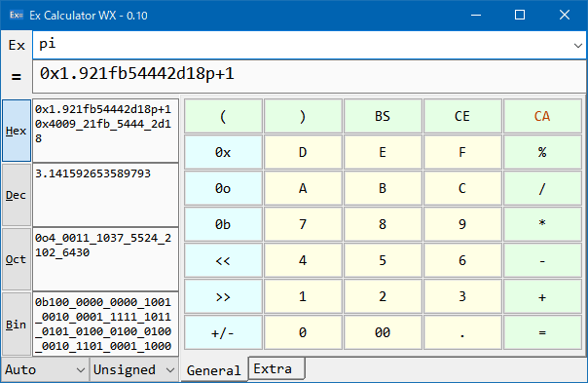Click hex digit D key
Screen dimensions: 588x383
pos(303,152)
